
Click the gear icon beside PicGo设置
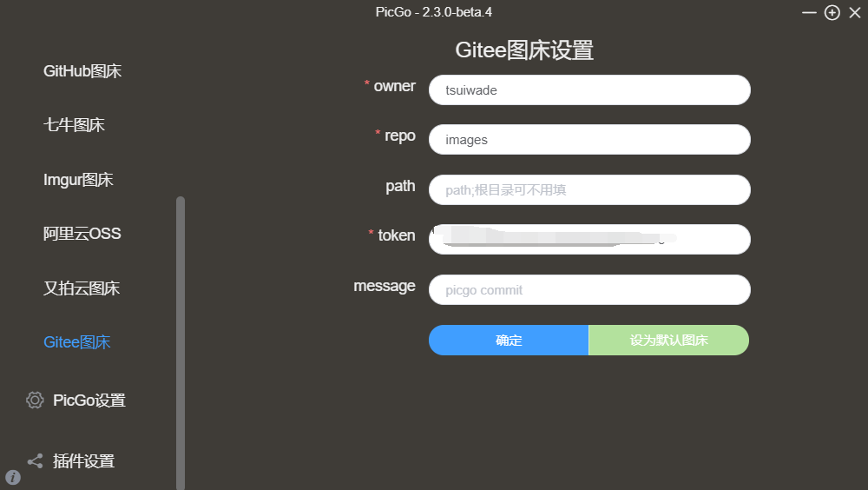coord(35,400)
